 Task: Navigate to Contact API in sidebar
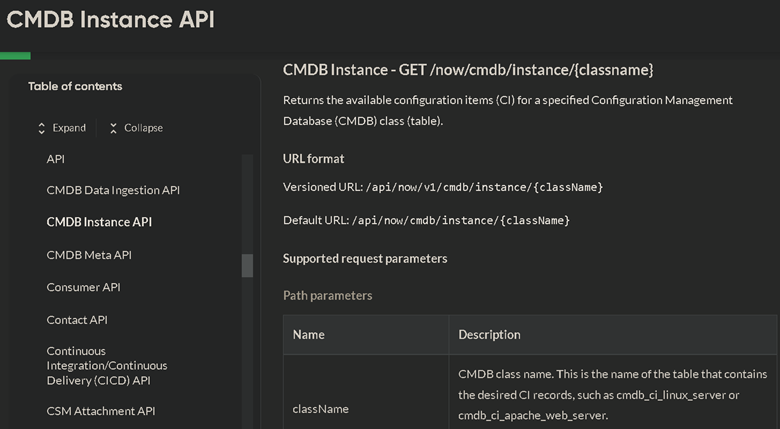(77, 320)
